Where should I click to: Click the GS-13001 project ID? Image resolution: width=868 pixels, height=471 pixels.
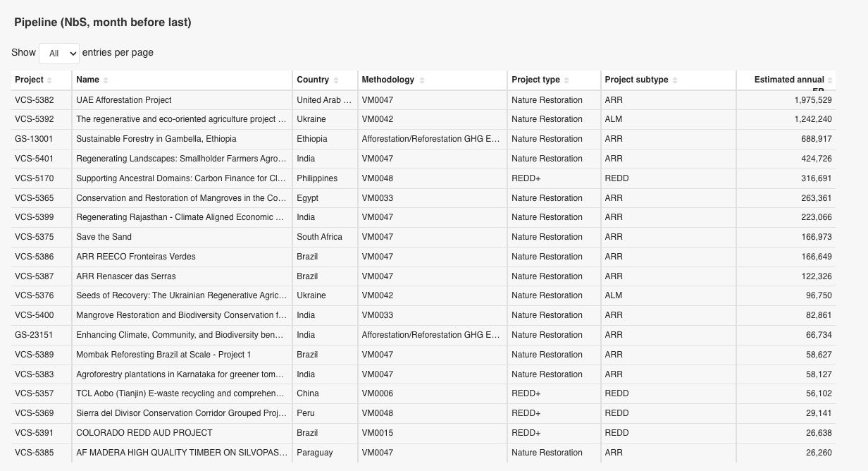(34, 139)
